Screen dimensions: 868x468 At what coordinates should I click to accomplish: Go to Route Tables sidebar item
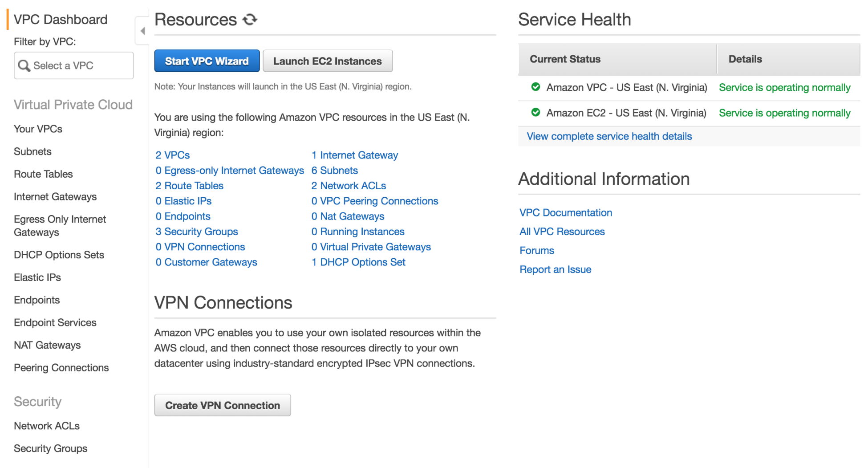click(43, 174)
